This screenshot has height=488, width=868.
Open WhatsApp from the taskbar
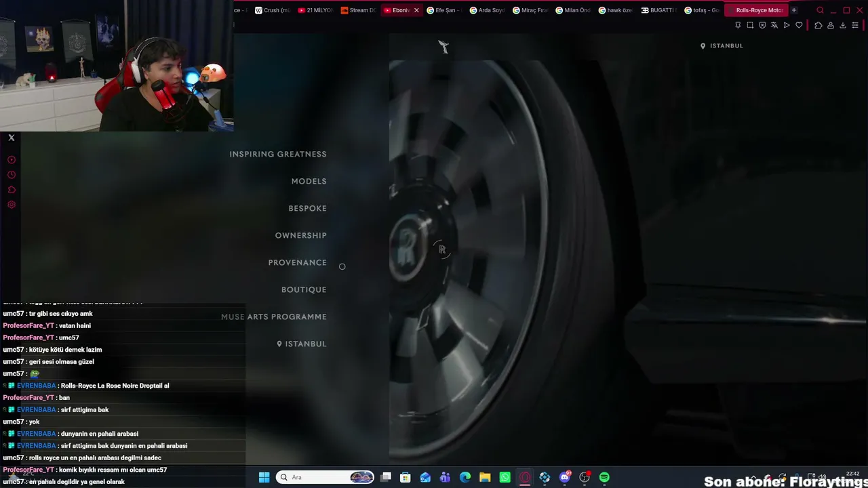[x=505, y=477]
